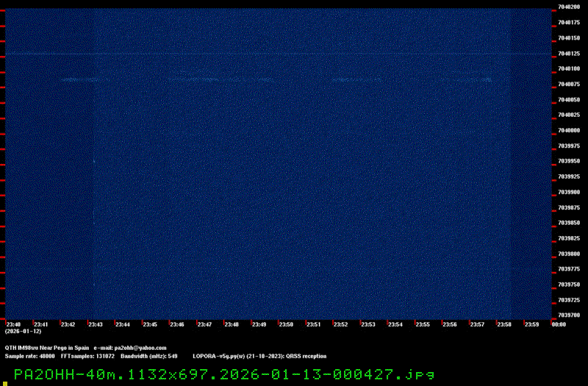This screenshot has height=386, width=588.
Task: Click the 7039750 frequency label
Action: 569,285
